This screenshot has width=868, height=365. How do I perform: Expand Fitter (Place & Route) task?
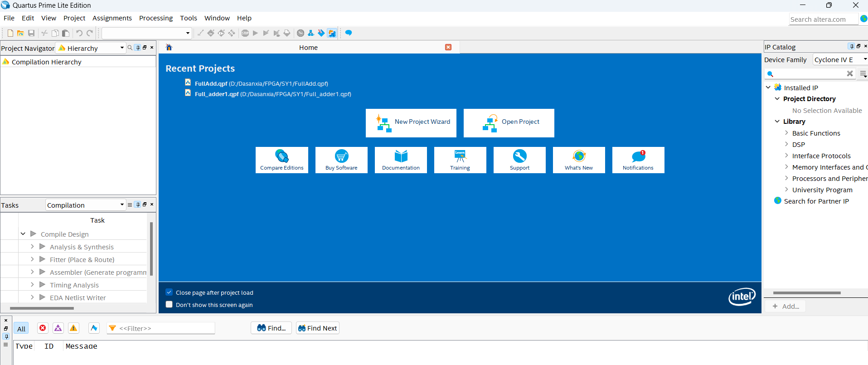tap(32, 259)
